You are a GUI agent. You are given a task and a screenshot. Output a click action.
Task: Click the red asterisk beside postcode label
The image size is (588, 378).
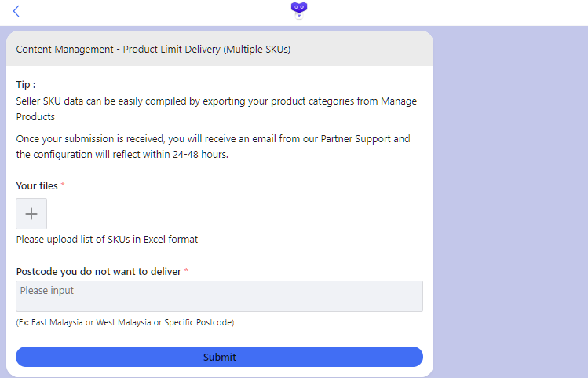pos(187,272)
